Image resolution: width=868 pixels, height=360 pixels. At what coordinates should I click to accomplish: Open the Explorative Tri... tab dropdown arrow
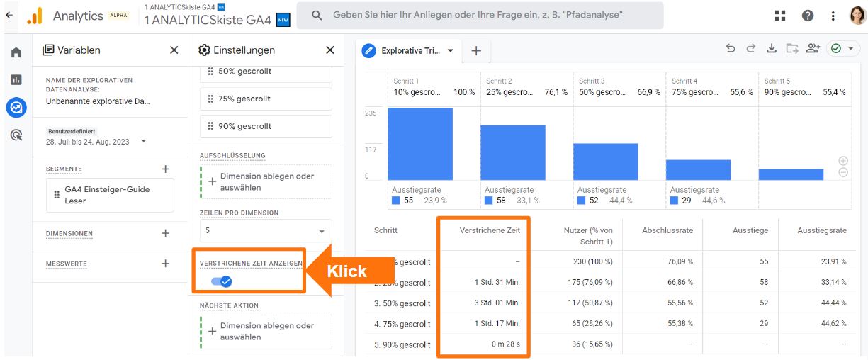pyautogui.click(x=450, y=50)
